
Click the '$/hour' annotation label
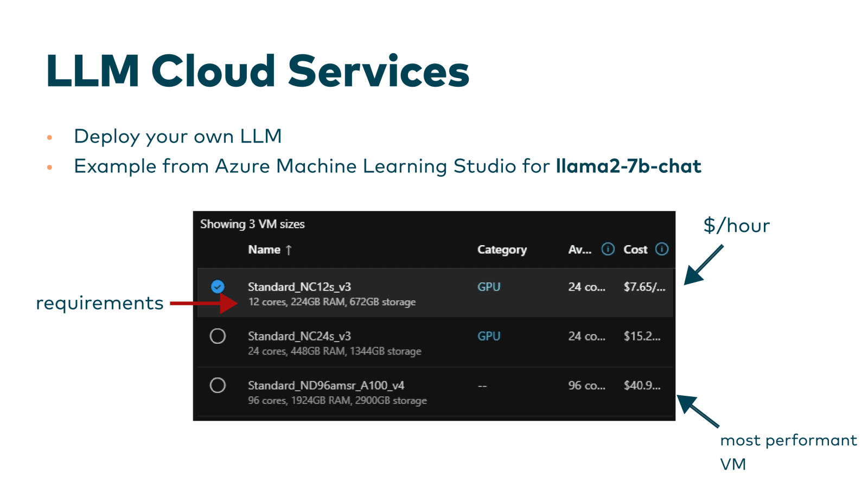[x=736, y=226]
